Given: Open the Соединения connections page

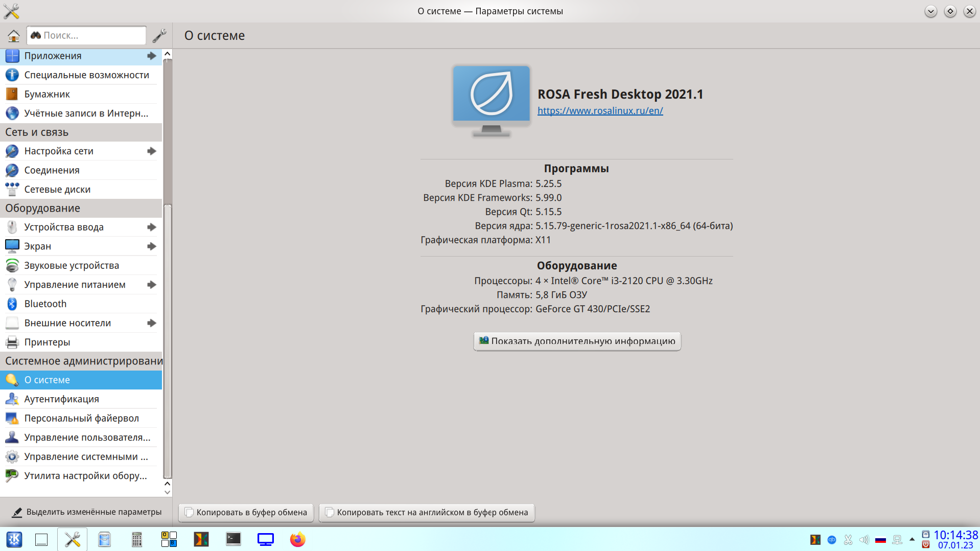Looking at the screenshot, I should 81,170.
